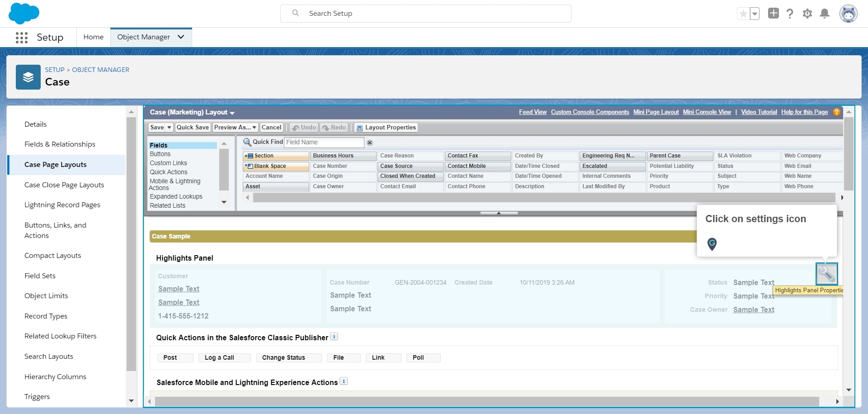868x414 pixels.
Task: Open the global actions plus icon
Action: (x=774, y=14)
